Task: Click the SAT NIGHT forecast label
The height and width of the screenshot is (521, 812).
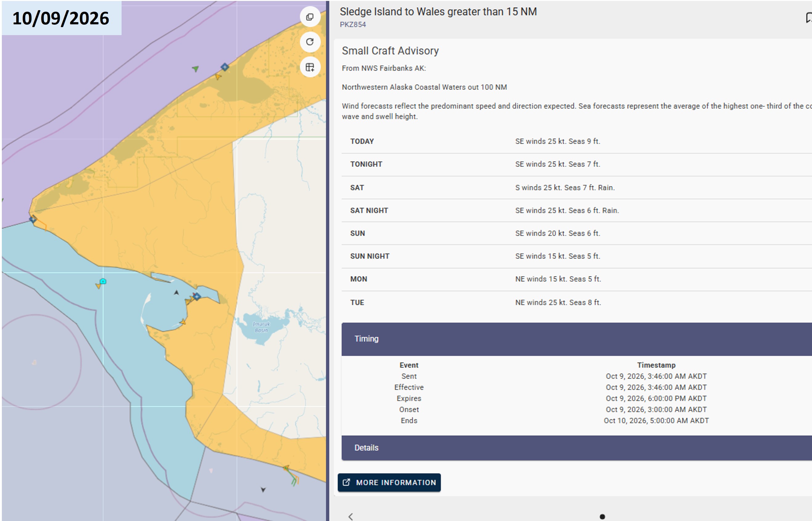Action: click(369, 210)
